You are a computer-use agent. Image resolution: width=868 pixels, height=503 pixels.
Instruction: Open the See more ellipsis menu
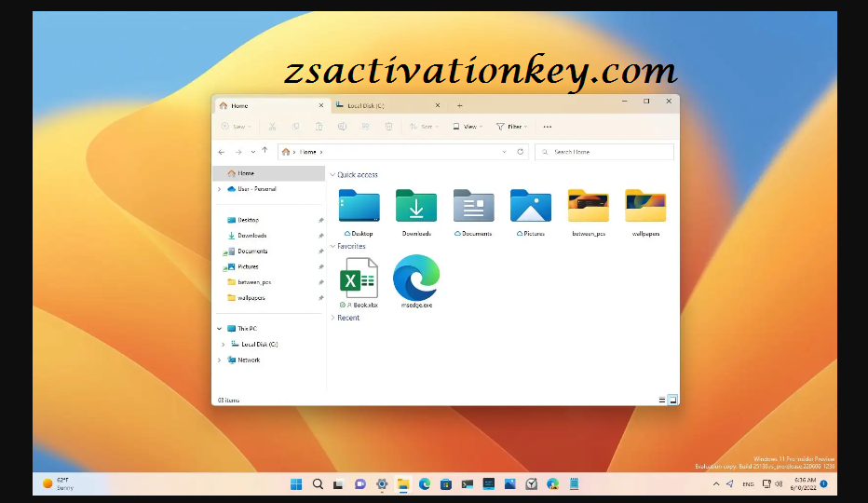click(548, 127)
